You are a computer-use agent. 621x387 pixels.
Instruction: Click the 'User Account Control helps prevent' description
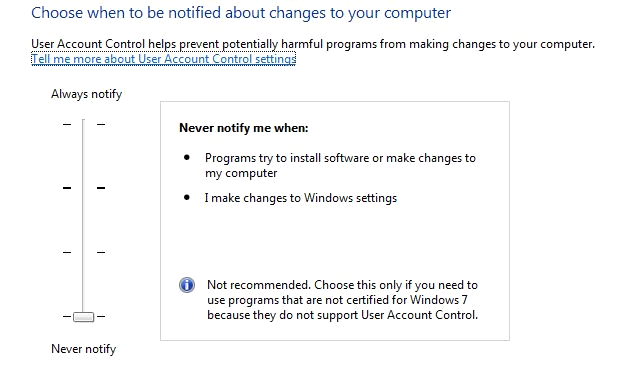coord(313,44)
